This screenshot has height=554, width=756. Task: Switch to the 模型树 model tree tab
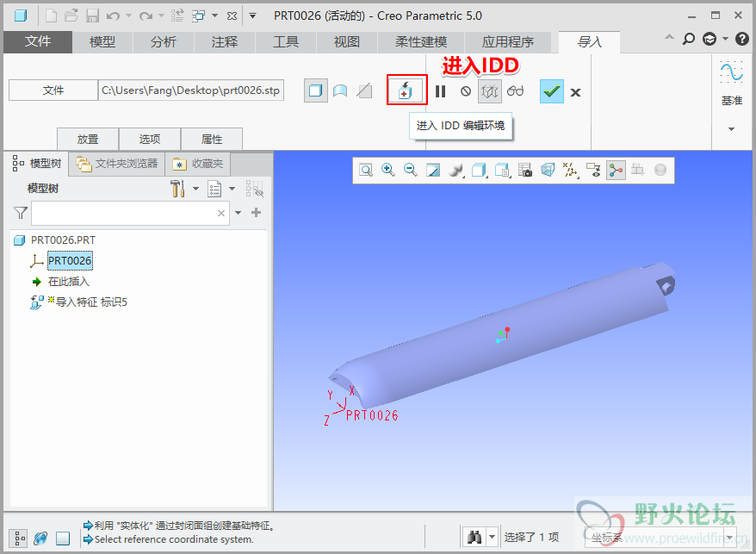point(37,164)
